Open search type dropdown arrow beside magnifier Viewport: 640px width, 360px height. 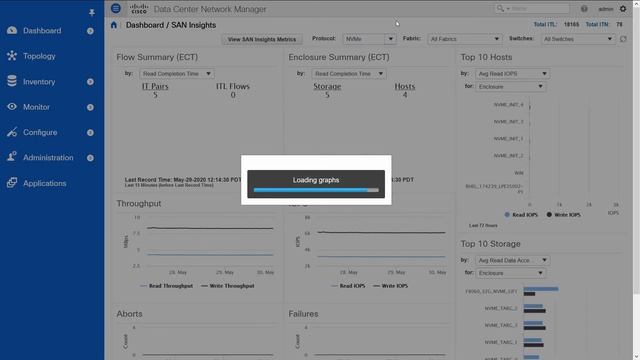[x=508, y=9]
